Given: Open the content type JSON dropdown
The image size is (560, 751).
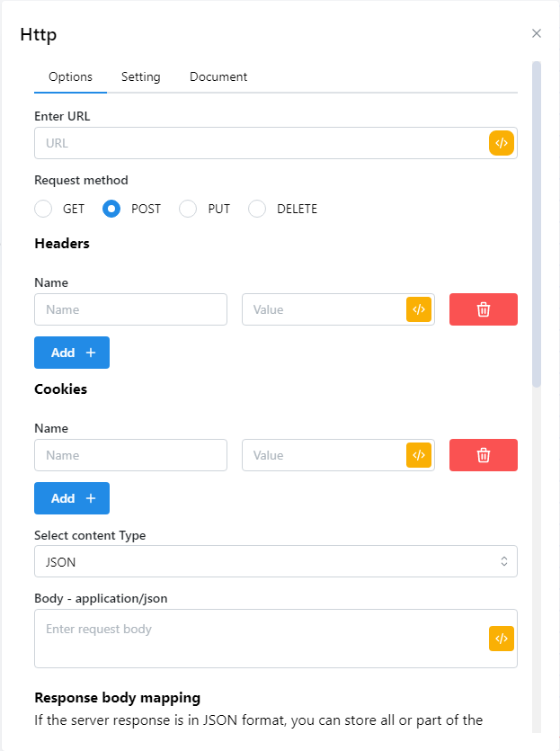Looking at the screenshot, I should [276, 561].
